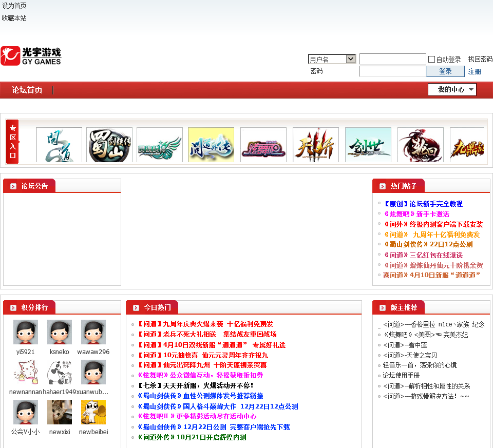Open the 天骄 game zone icon
The image size is (493, 448).
click(x=316, y=145)
